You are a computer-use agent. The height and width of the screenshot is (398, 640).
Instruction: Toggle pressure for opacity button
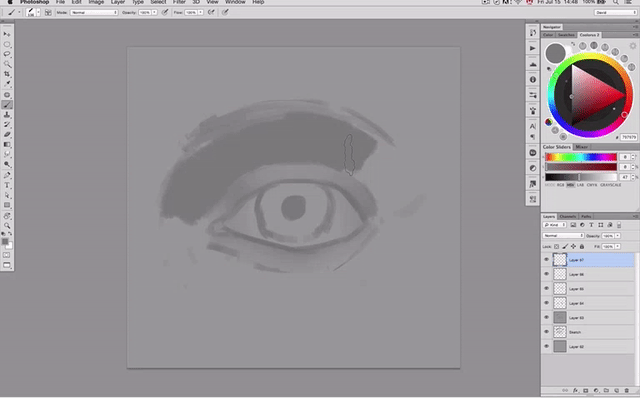(165, 13)
